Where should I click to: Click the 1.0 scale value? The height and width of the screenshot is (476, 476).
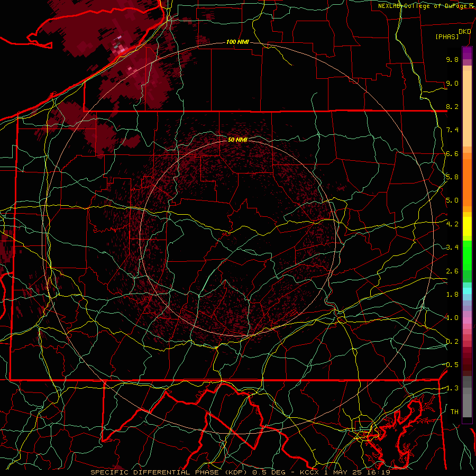pos(452,318)
